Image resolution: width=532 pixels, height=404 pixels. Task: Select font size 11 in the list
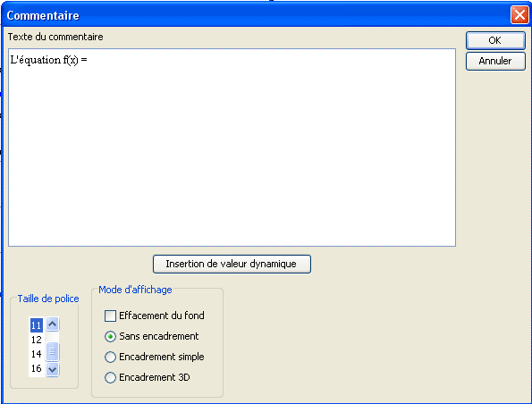37,325
